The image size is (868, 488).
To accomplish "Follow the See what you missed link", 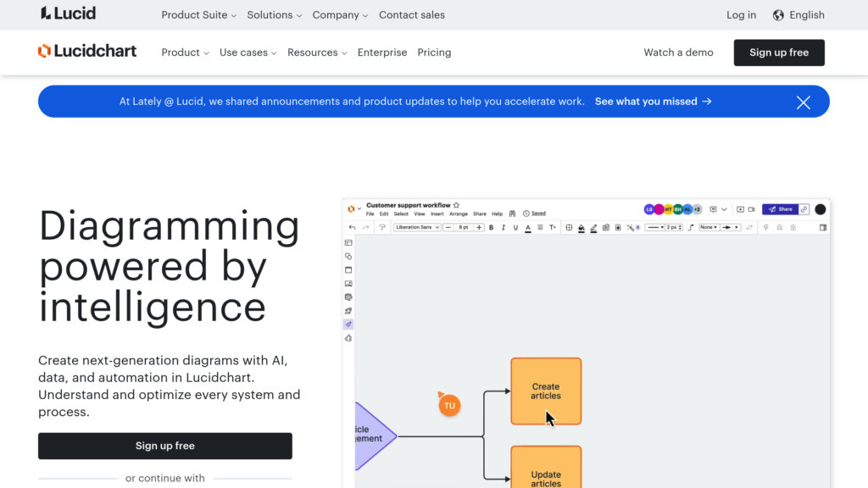I will [647, 102].
